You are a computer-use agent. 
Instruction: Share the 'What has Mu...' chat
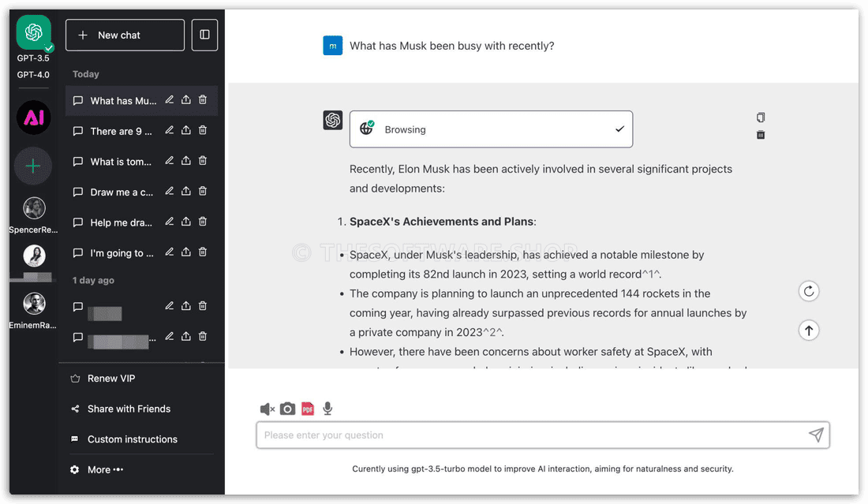[x=186, y=99]
